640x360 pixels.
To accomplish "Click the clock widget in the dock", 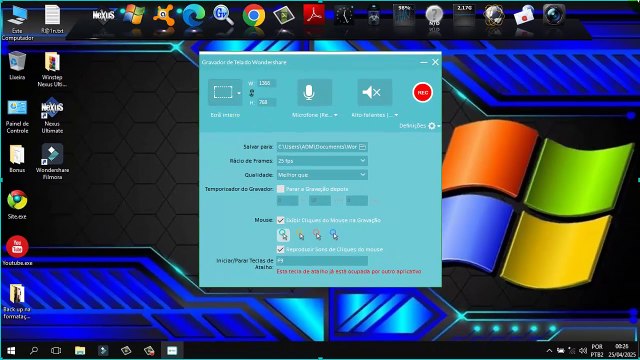I will [344, 16].
